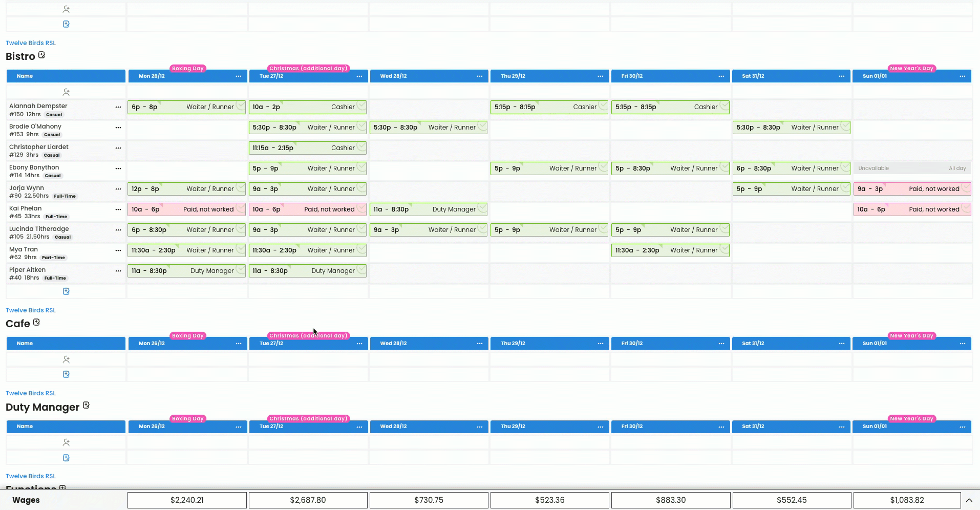Click the edit icon beside the Bistro heading
This screenshot has width=980, height=510.
tap(41, 55)
